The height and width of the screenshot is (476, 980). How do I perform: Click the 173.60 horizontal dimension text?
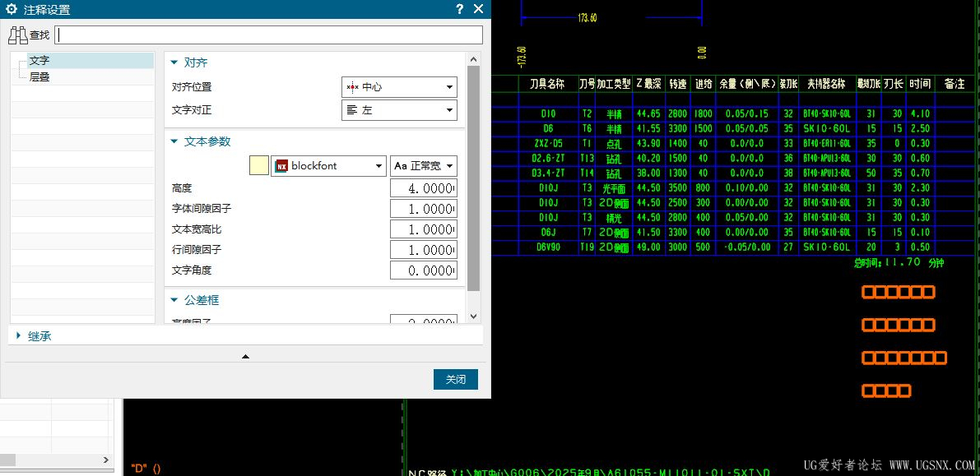coord(588,18)
